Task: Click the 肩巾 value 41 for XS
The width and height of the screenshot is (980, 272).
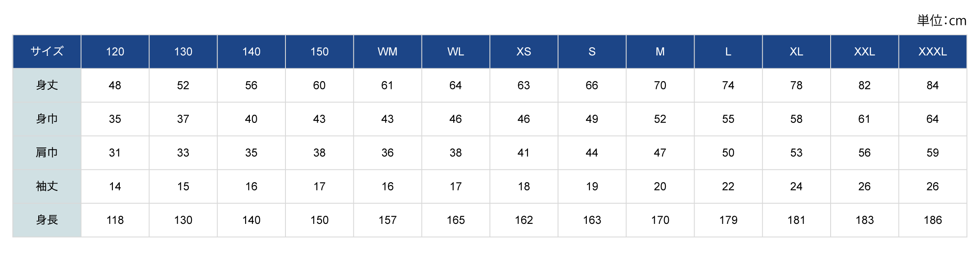Action: point(524,153)
